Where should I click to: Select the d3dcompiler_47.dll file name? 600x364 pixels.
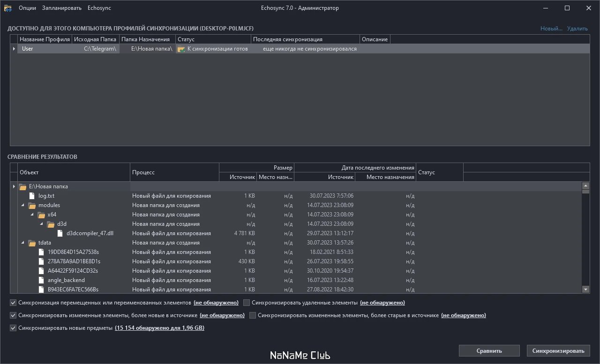90,233
